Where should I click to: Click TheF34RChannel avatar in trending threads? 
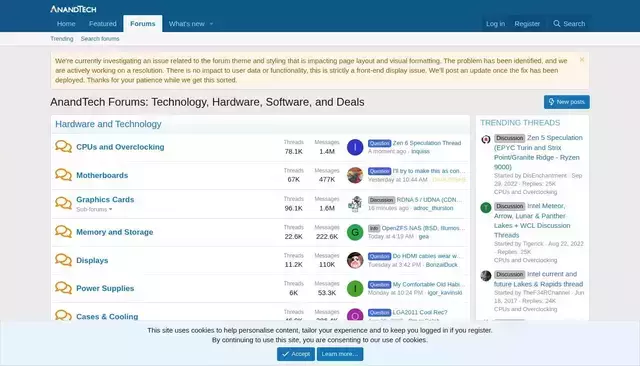486,276
